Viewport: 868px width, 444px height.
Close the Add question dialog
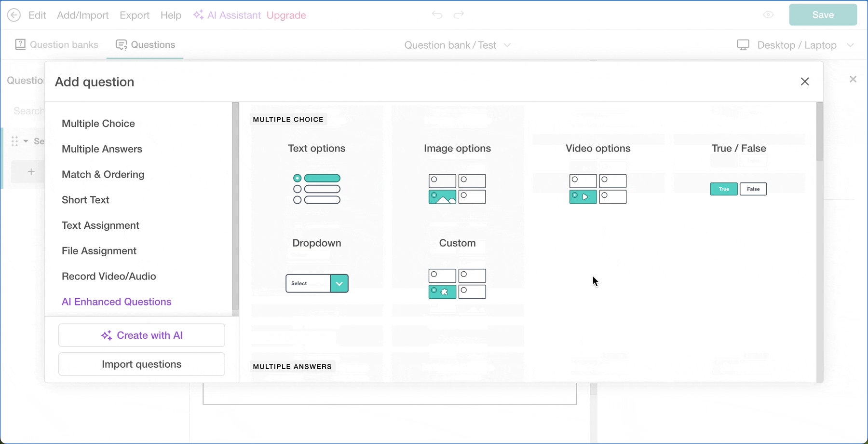coord(804,82)
